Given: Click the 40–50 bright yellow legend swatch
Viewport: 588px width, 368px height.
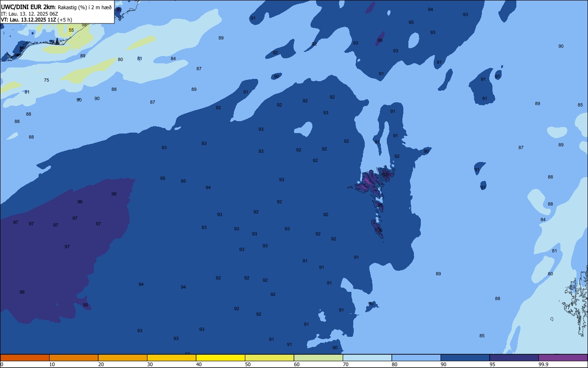Looking at the screenshot, I should coord(220,357).
